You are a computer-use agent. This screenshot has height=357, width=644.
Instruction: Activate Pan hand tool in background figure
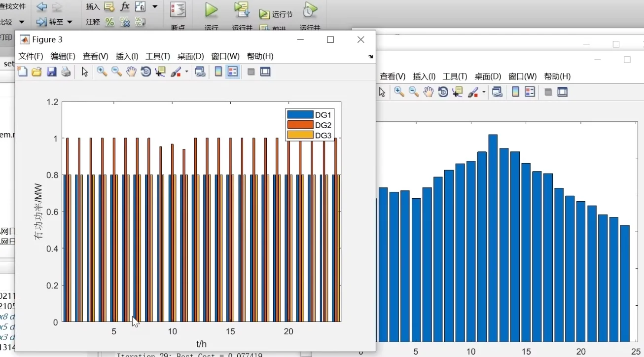pyautogui.click(x=428, y=92)
